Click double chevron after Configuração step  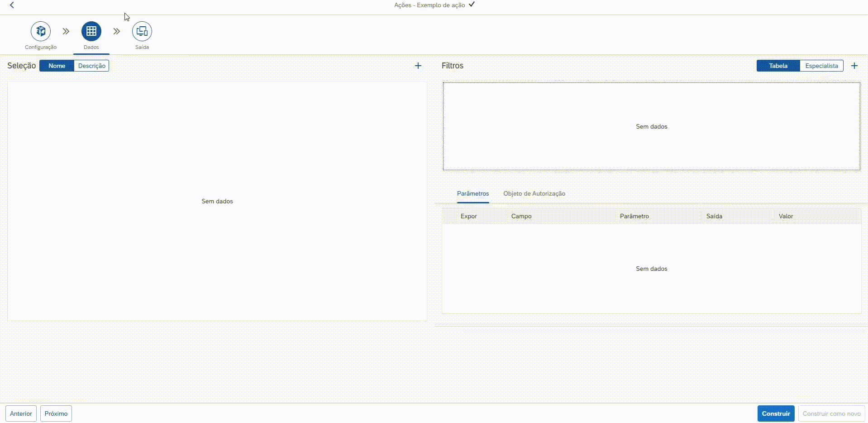click(66, 31)
